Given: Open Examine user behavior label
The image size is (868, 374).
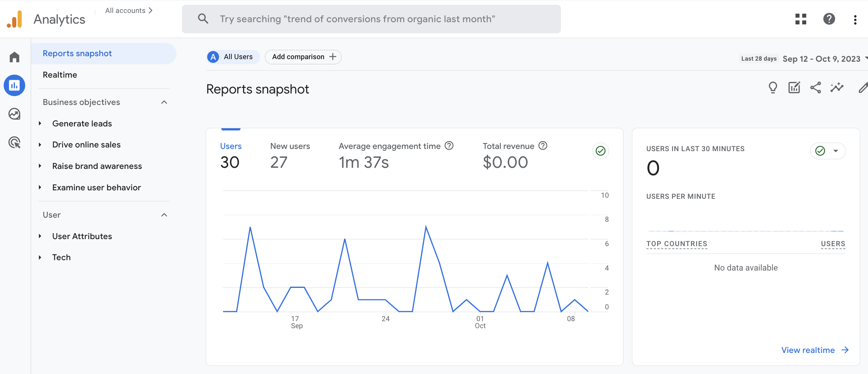Looking at the screenshot, I should coord(97,187).
